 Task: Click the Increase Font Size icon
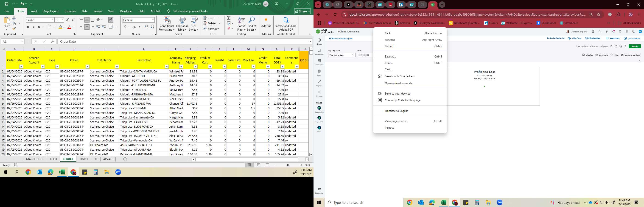tap(67, 20)
